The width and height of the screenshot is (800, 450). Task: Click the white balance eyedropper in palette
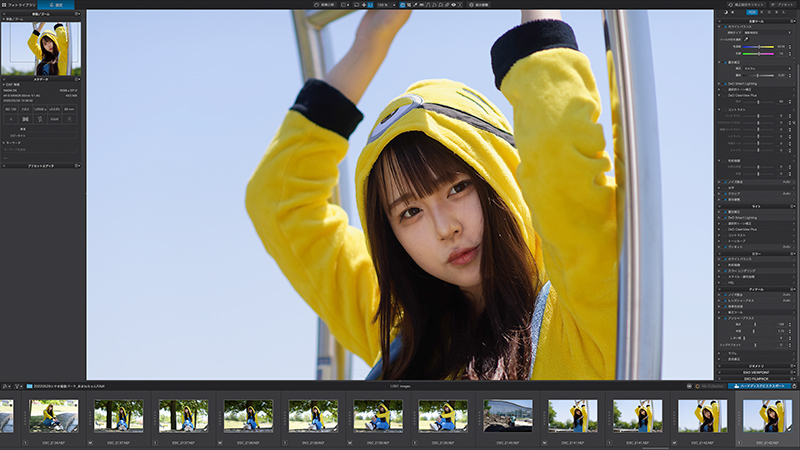(746, 39)
